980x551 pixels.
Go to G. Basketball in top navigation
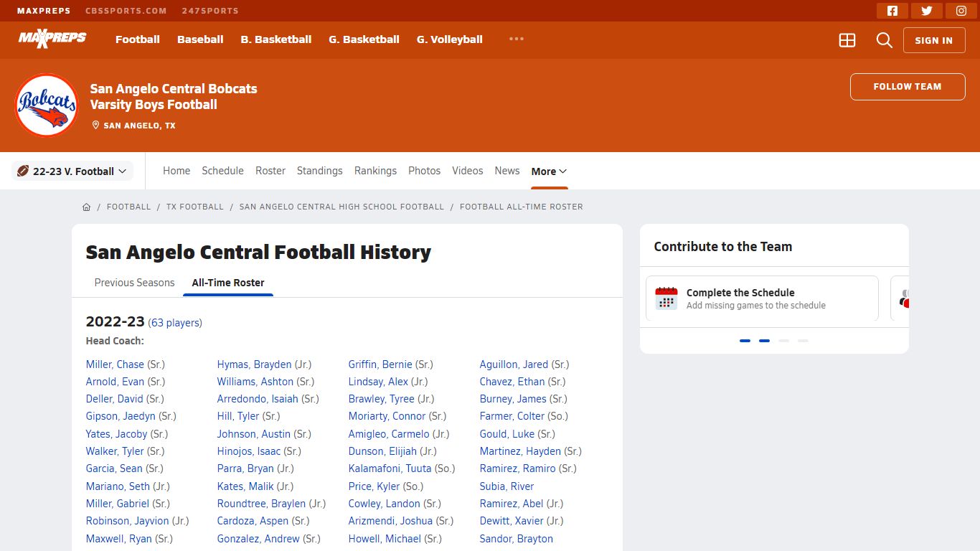pos(364,39)
